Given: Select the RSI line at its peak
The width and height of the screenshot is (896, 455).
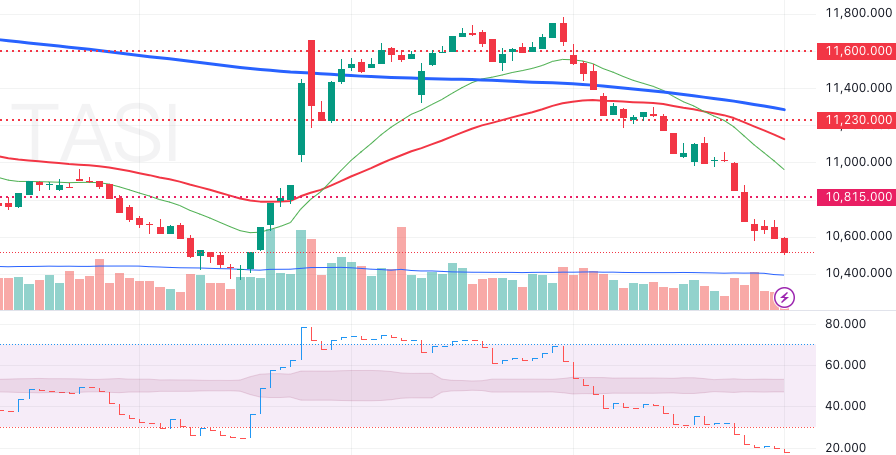Looking at the screenshot, I should (305, 329).
